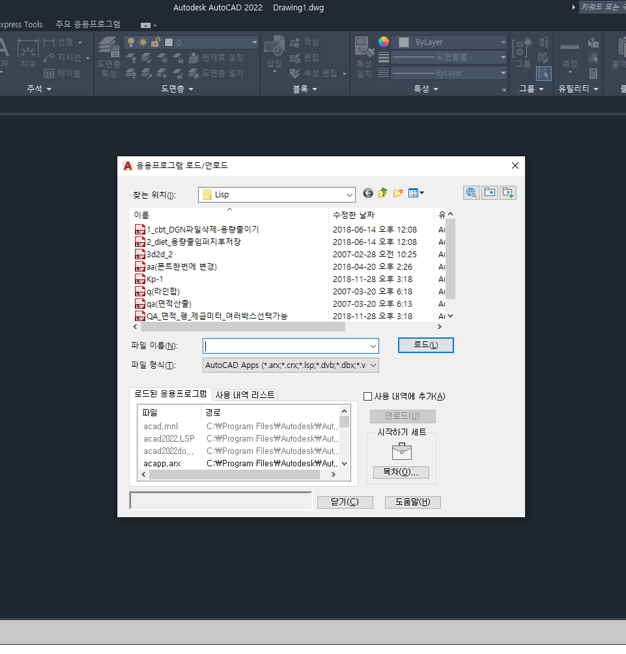Click the layer lightbulb on/off icon
This screenshot has height=654, width=626.
click(131, 42)
